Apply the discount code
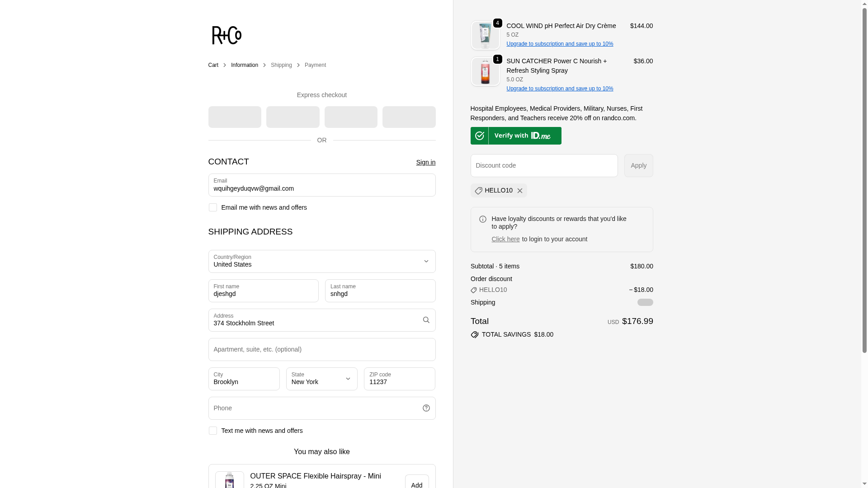Image resolution: width=868 pixels, height=488 pixels. point(638,165)
